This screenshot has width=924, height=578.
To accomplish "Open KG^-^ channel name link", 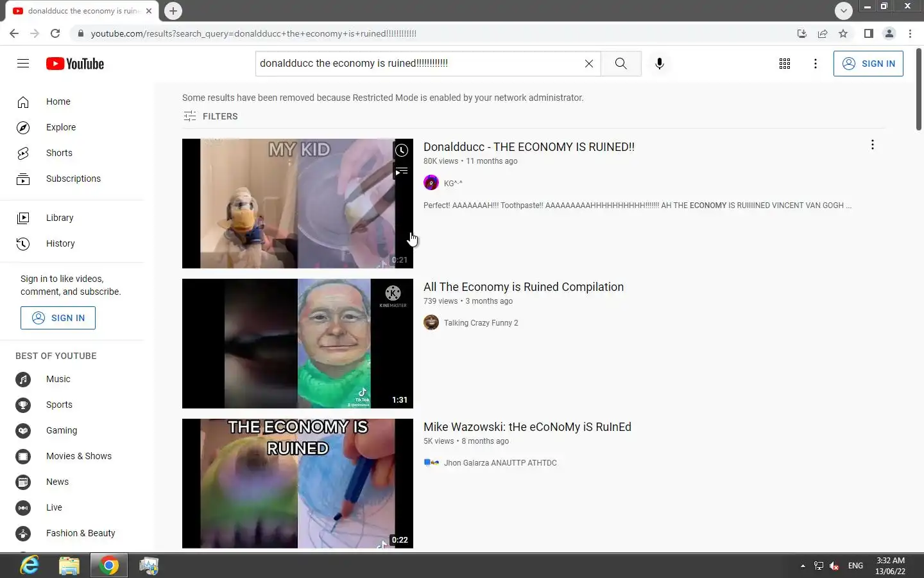I will (x=453, y=183).
